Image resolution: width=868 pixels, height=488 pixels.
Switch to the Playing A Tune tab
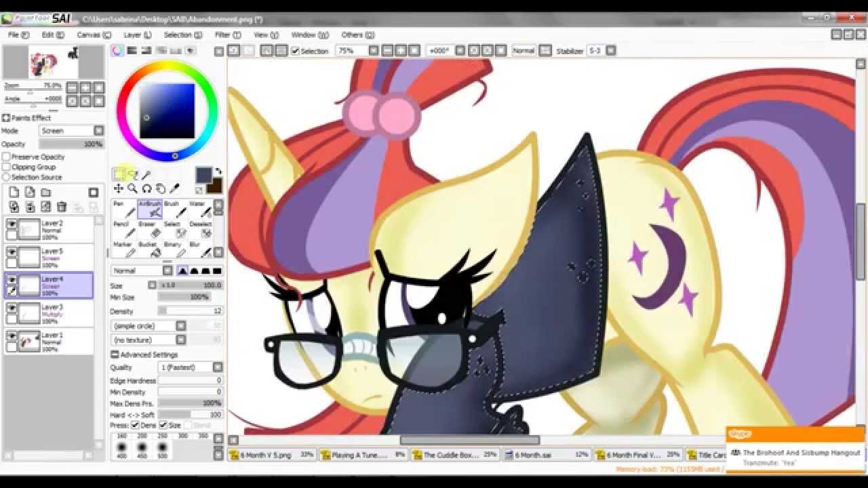point(363,455)
